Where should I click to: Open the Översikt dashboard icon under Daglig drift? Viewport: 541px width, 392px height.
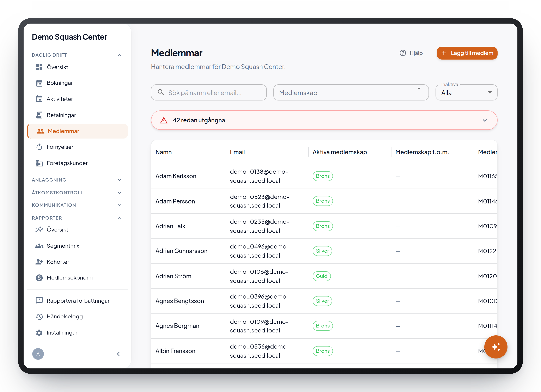[39, 67]
